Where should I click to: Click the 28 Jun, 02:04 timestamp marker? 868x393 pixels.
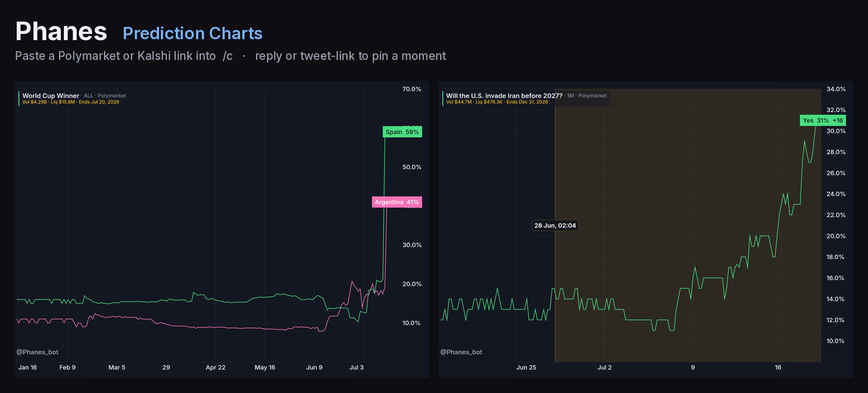555,226
